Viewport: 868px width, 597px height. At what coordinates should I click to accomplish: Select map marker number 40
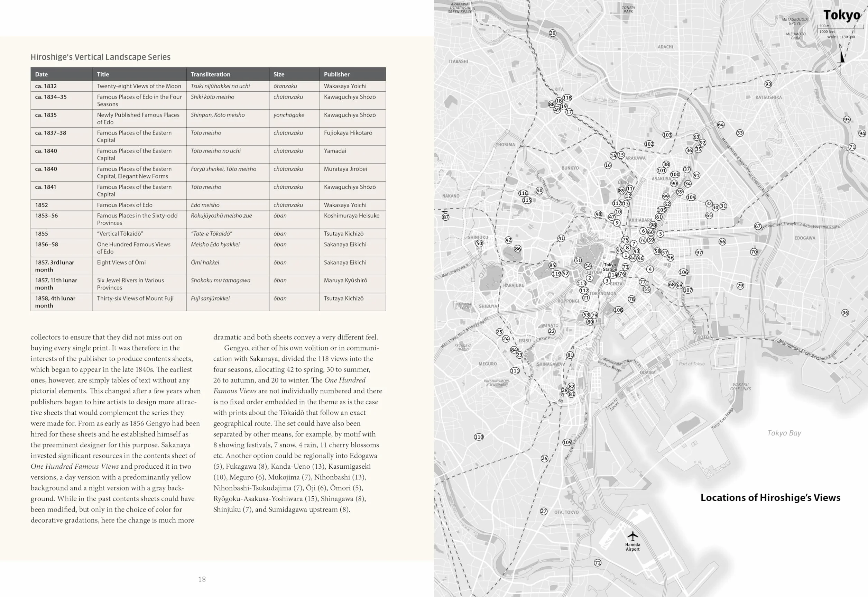click(x=539, y=190)
